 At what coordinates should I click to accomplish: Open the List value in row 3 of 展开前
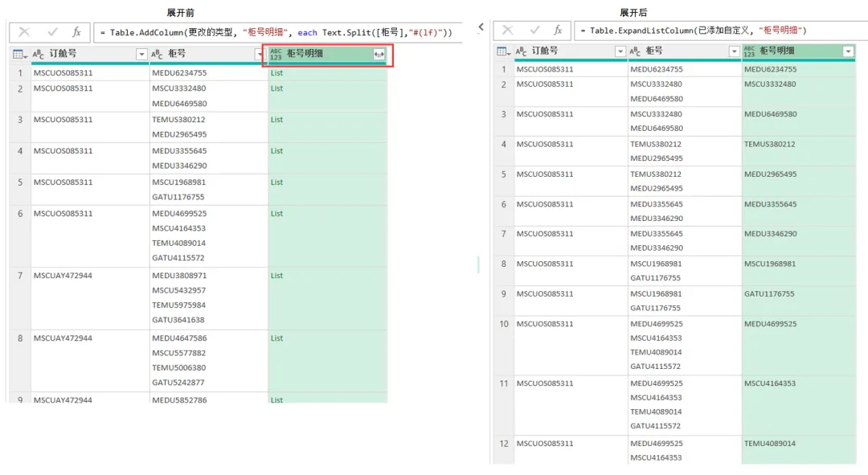276,120
